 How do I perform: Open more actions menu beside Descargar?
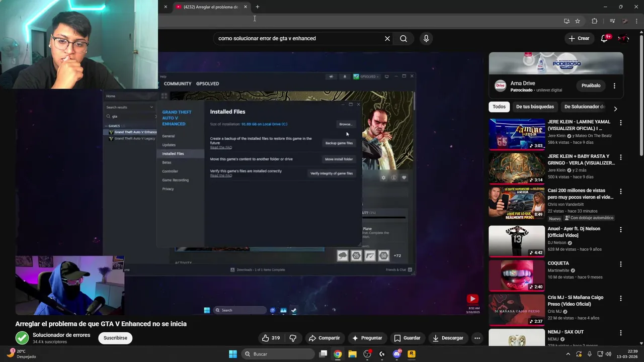click(x=477, y=338)
